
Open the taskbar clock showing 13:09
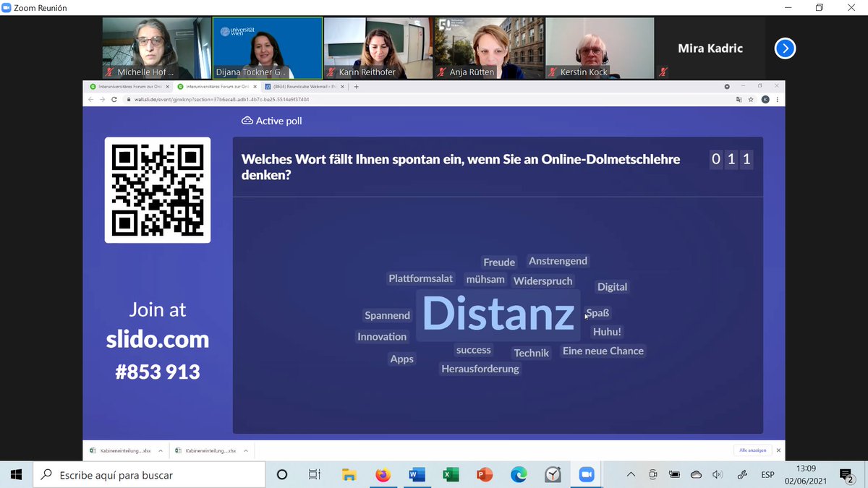pos(806,475)
